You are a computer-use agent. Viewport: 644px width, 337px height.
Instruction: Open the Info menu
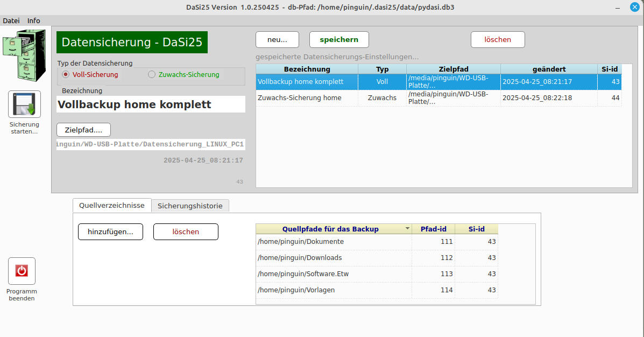point(34,20)
